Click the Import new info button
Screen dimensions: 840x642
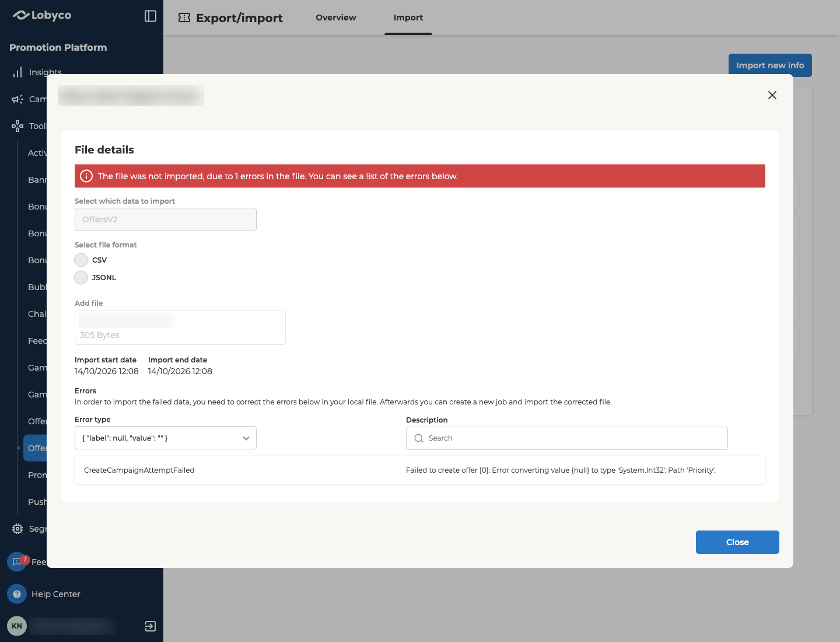point(770,65)
